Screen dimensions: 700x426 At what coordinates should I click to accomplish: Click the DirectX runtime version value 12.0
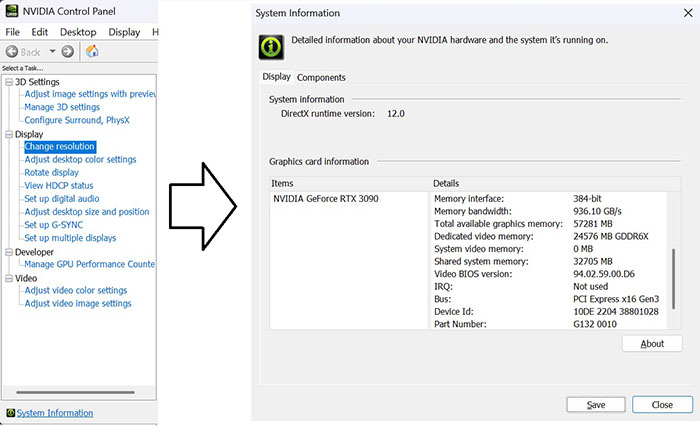[x=396, y=114]
